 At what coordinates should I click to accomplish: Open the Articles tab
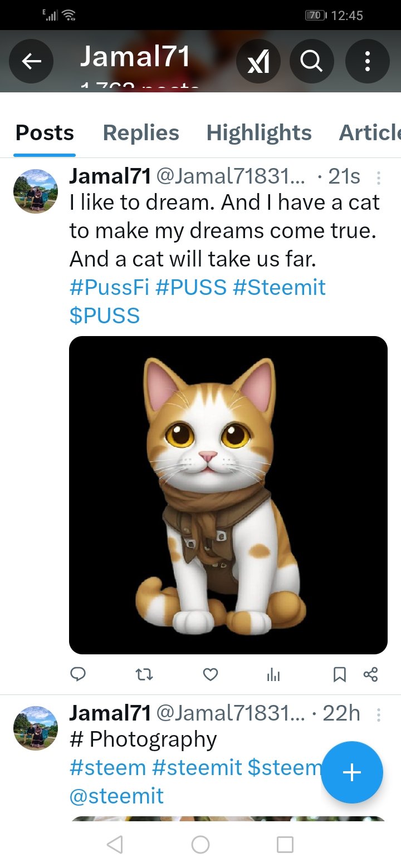[370, 132]
